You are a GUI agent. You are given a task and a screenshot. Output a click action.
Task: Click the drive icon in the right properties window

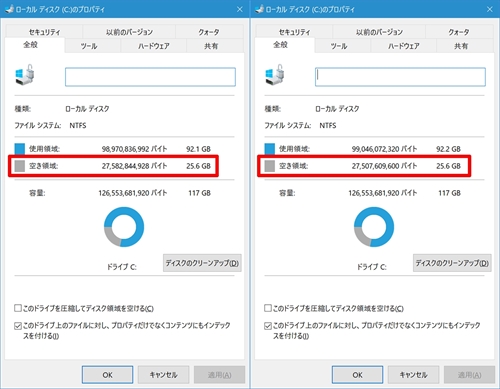pyautogui.click(x=275, y=74)
